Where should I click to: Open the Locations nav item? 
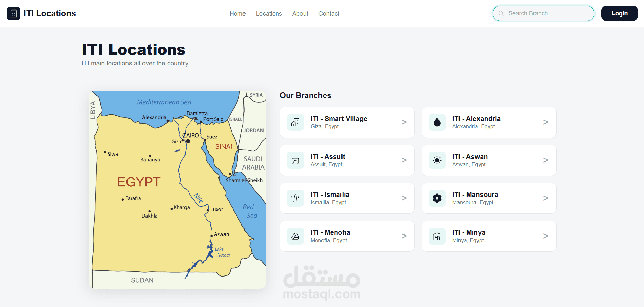click(x=269, y=14)
